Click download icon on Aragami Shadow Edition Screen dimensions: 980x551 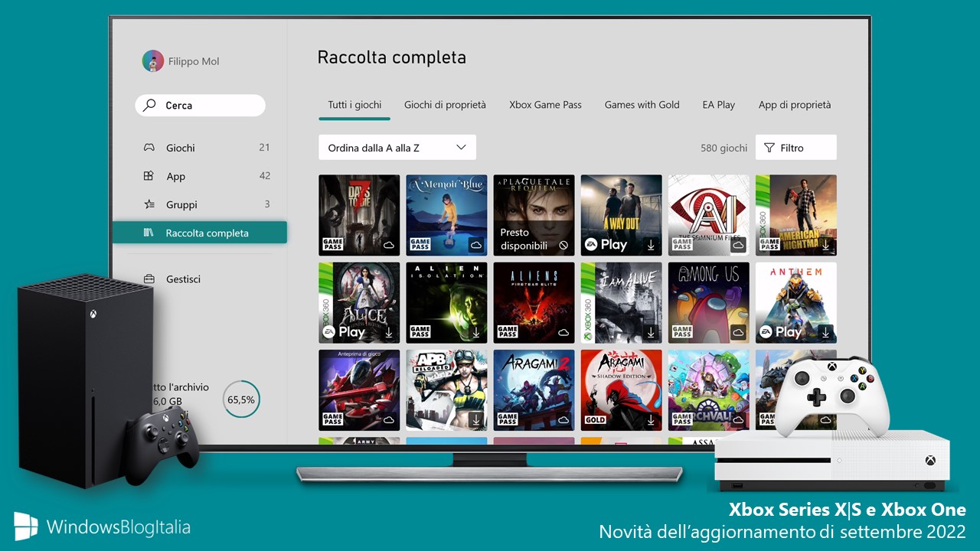[x=651, y=419]
